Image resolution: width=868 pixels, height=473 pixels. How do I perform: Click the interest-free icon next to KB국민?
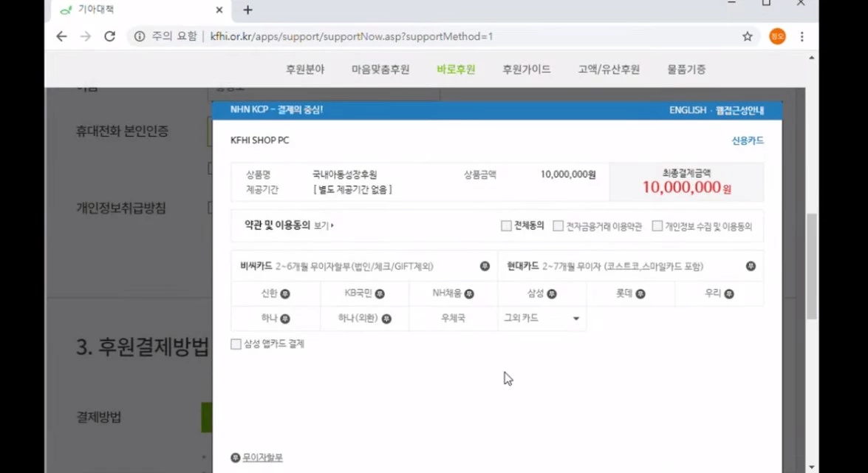pyautogui.click(x=380, y=293)
